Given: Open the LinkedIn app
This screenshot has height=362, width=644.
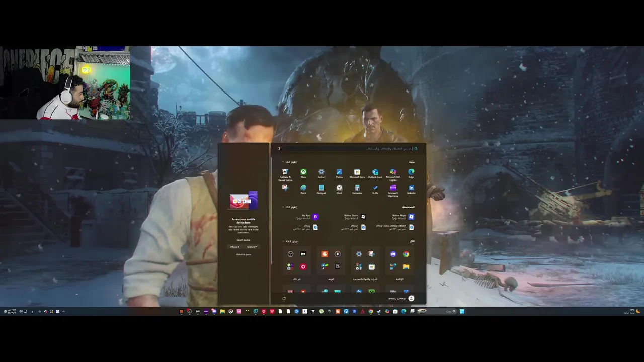Looking at the screenshot, I should coord(411,189).
